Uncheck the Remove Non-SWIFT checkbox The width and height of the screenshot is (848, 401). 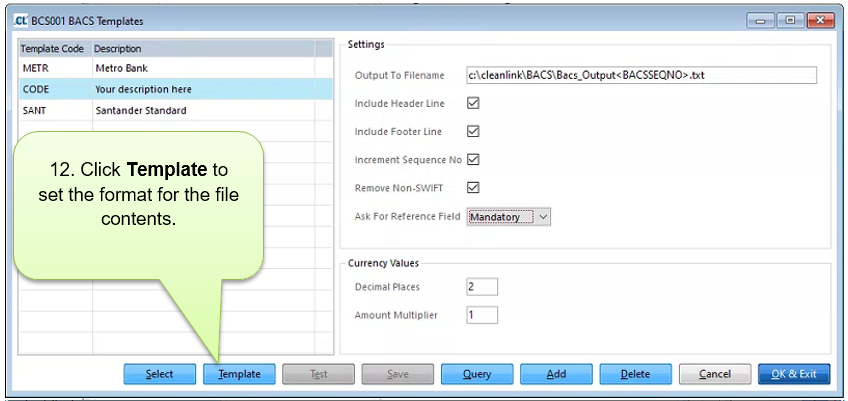click(474, 187)
